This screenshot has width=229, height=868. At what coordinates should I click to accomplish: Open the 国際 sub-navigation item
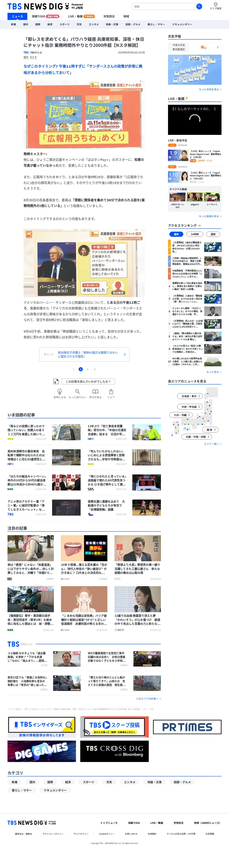click(38, 24)
